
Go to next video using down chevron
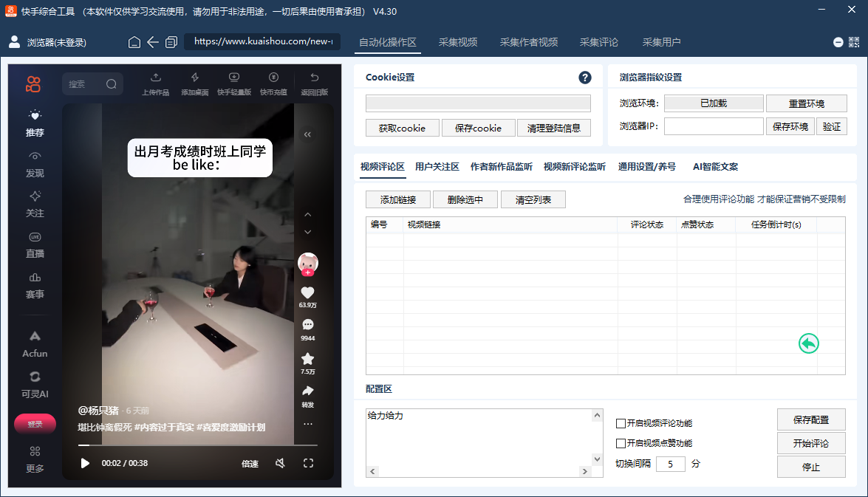coord(308,232)
